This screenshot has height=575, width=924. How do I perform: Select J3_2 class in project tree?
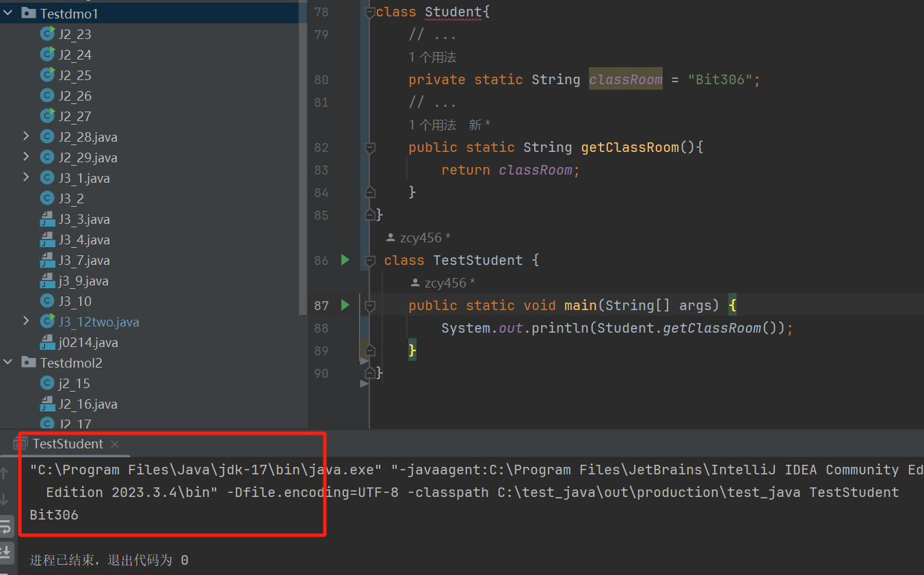[x=71, y=199]
